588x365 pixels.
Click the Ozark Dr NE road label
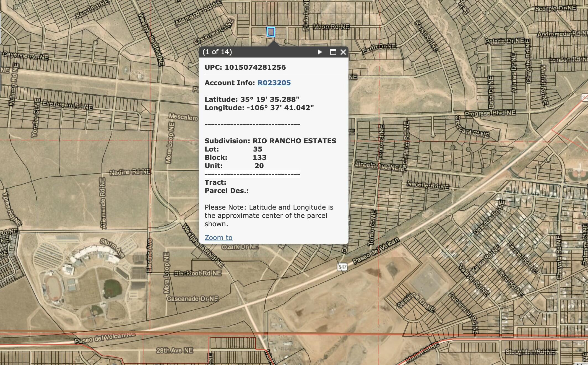point(240,247)
